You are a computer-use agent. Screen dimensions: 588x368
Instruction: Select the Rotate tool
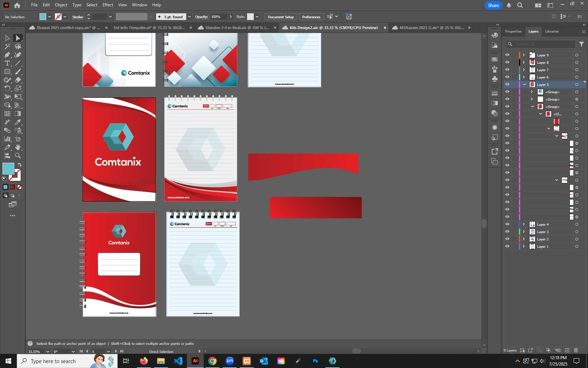tap(7, 88)
